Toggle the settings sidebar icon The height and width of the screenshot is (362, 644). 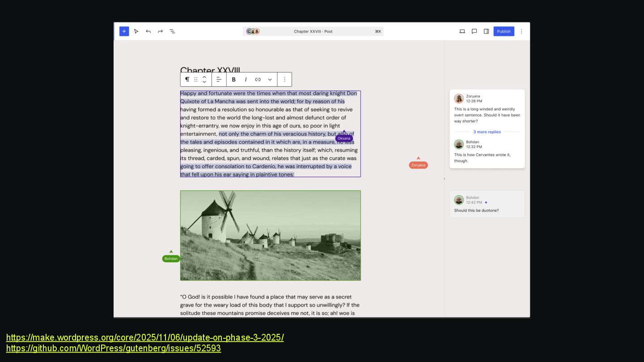pyautogui.click(x=486, y=31)
